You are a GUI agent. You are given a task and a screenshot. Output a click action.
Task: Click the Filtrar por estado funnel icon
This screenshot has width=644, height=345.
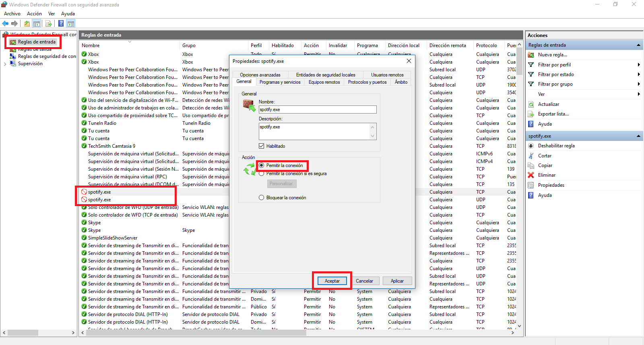pyautogui.click(x=531, y=74)
